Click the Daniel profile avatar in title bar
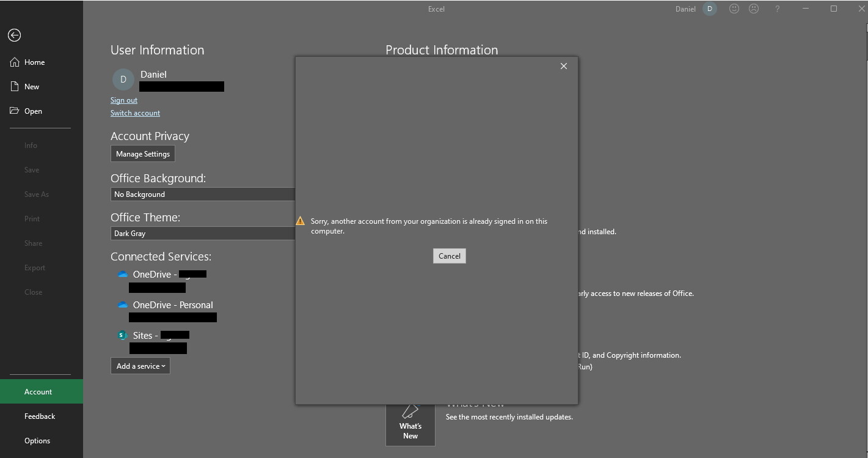Image resolution: width=868 pixels, height=458 pixels. 709,9
